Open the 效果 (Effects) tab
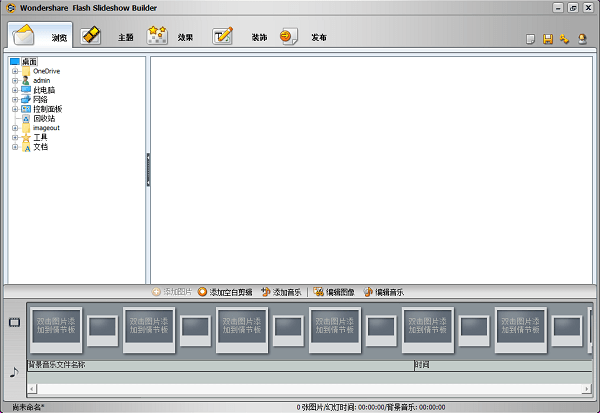The height and width of the screenshot is (413, 600). [x=170, y=37]
